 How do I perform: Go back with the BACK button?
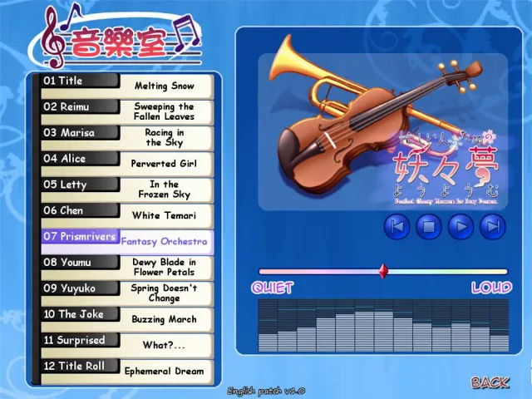click(x=490, y=382)
